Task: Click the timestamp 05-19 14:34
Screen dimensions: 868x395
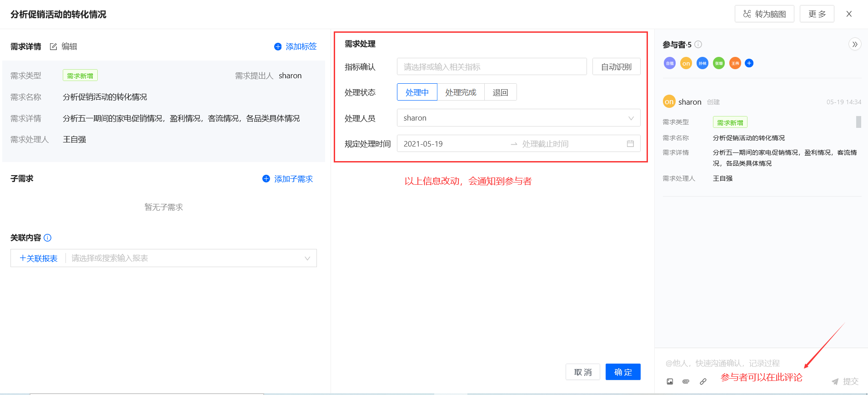Action: (844, 102)
